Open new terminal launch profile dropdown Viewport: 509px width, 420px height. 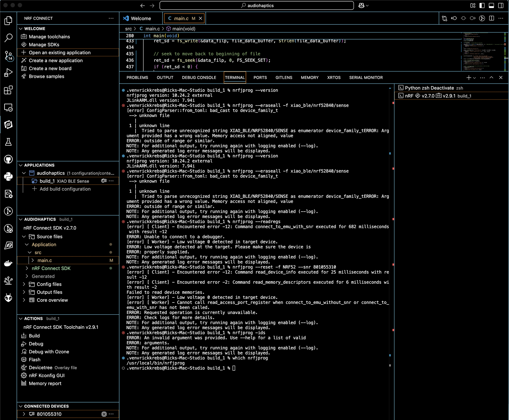(x=475, y=78)
